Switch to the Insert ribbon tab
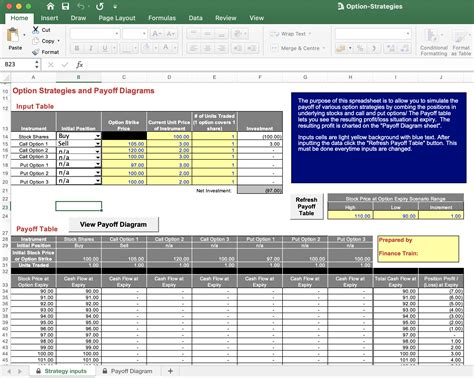This screenshot has width=474, height=378. click(x=49, y=18)
